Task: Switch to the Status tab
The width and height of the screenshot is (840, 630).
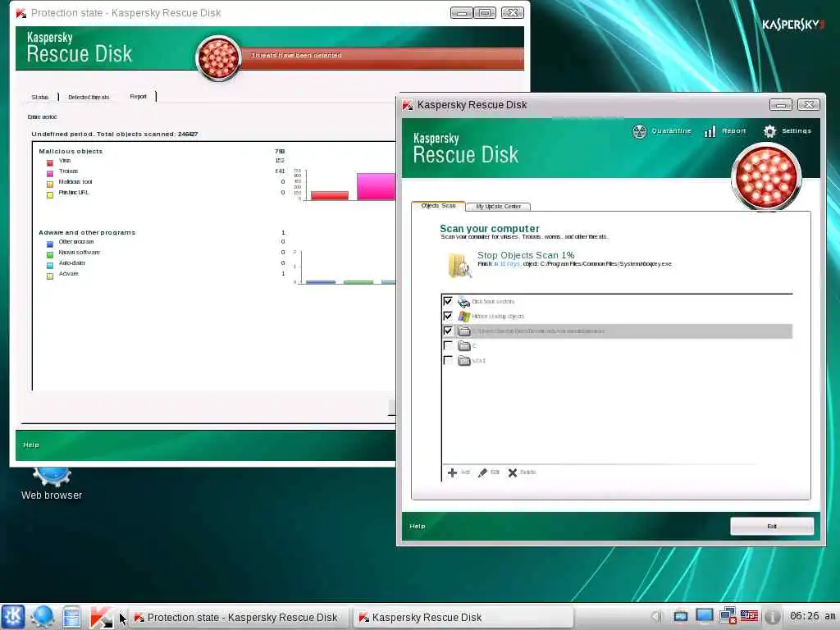Action: click(x=39, y=97)
